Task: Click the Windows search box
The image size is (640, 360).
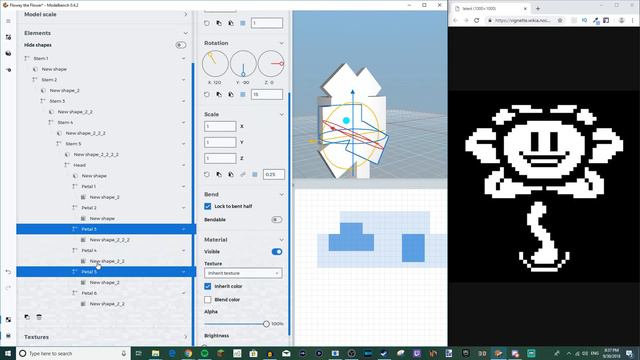Action: (73, 353)
